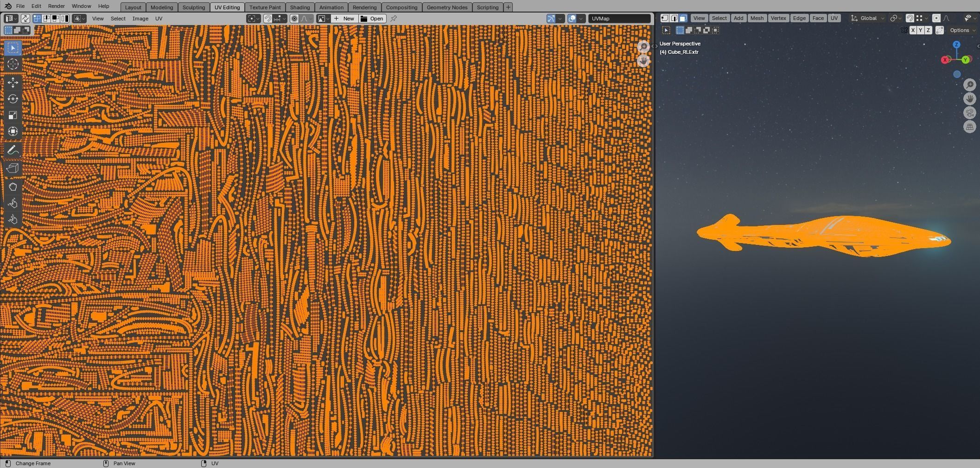
Task: Choose the Pinch sculpt tool
Action: point(13,219)
